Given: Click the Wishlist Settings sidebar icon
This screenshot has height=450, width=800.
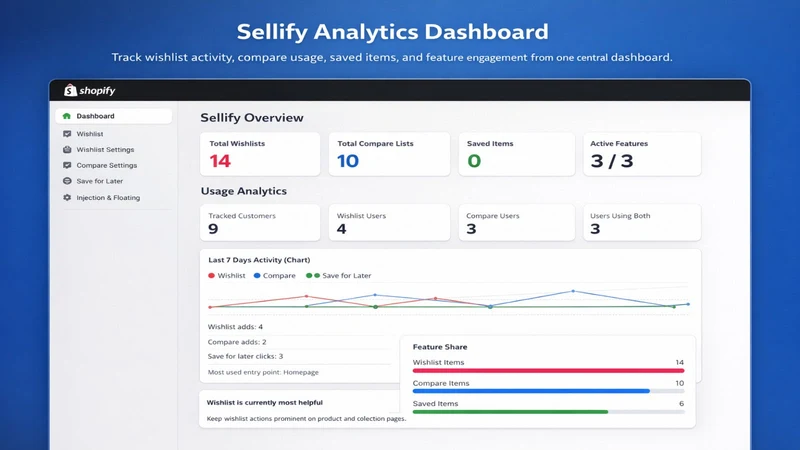Looking at the screenshot, I should 67,149.
